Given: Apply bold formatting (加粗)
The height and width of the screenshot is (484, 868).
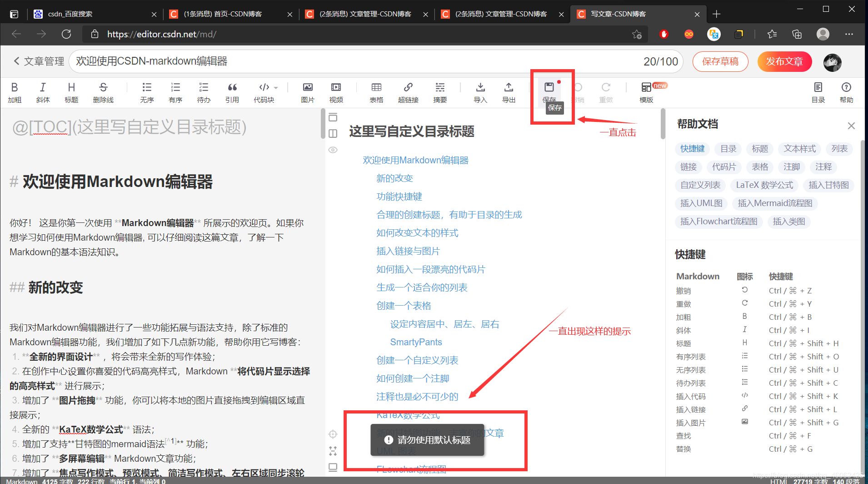Looking at the screenshot, I should (15, 92).
